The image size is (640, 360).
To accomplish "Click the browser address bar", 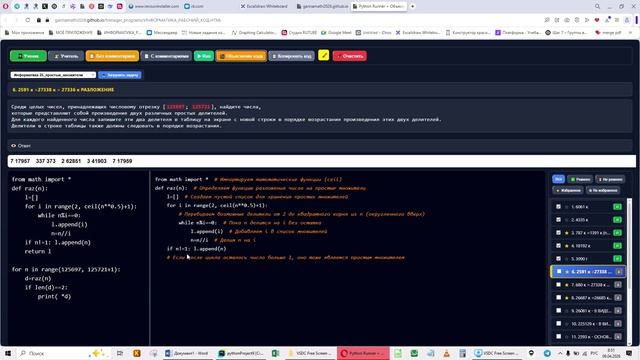I will point(286,20).
